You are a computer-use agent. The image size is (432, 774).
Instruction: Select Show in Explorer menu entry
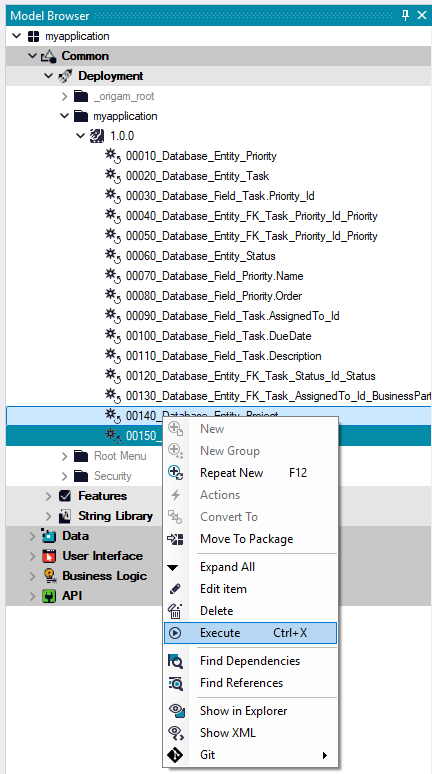[x=243, y=711]
